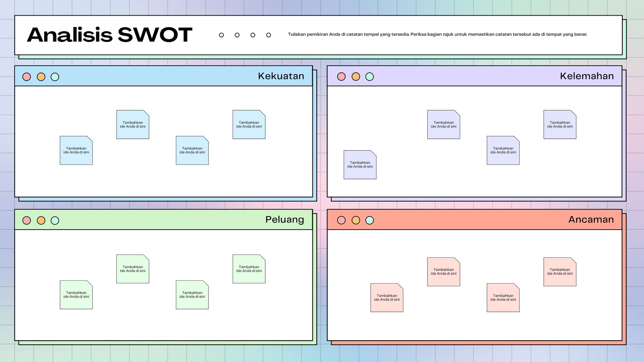The width and height of the screenshot is (644, 362).
Task: Select the green circle in the Kelemahan header
Action: pos(369,76)
